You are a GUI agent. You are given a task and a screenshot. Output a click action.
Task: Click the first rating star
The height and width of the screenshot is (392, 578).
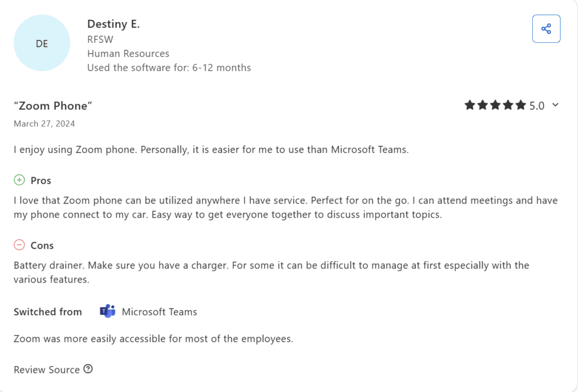470,105
